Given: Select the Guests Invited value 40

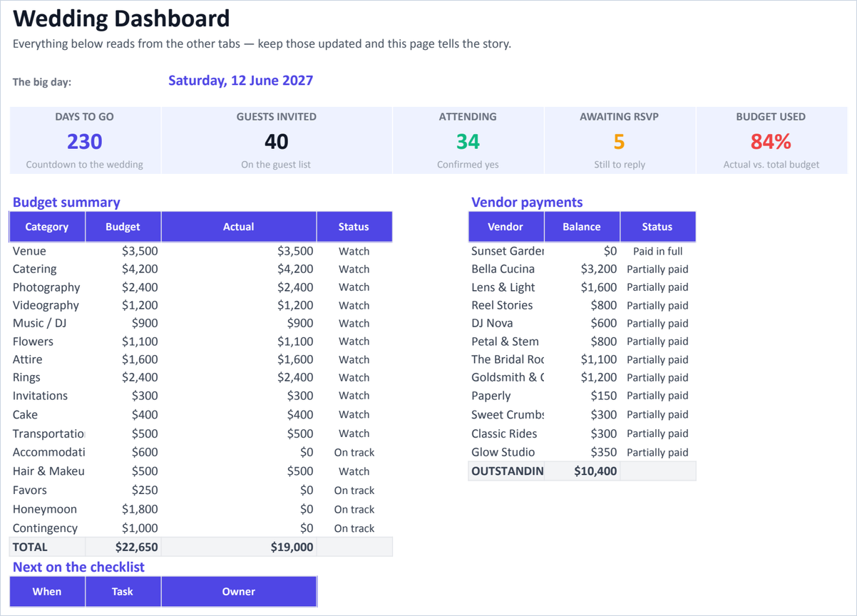Looking at the screenshot, I should (x=277, y=141).
